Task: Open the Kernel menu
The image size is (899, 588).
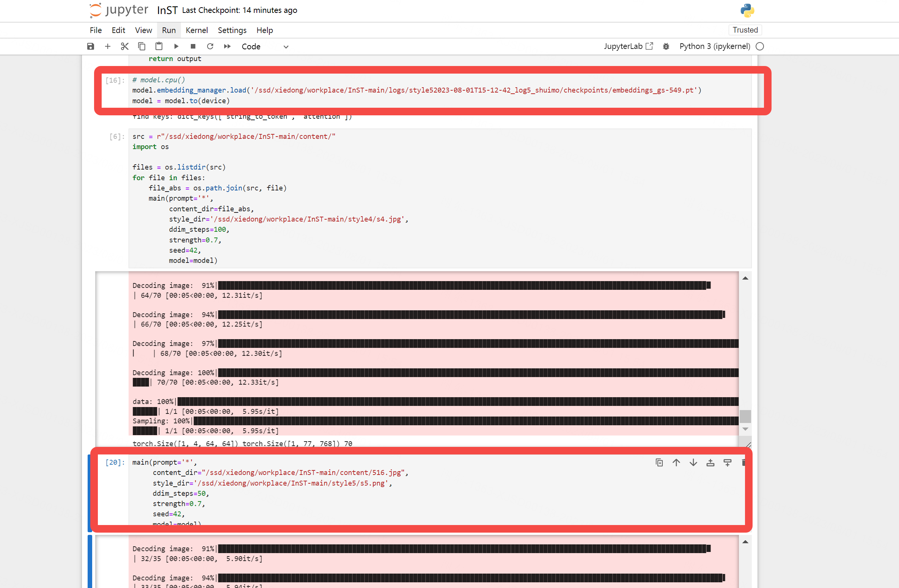Action: coord(197,30)
